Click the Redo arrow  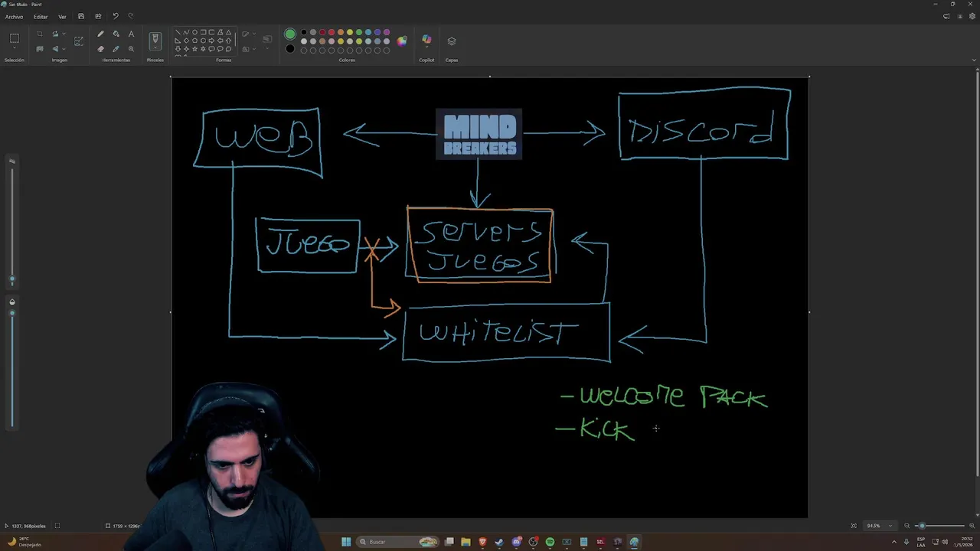(x=131, y=16)
